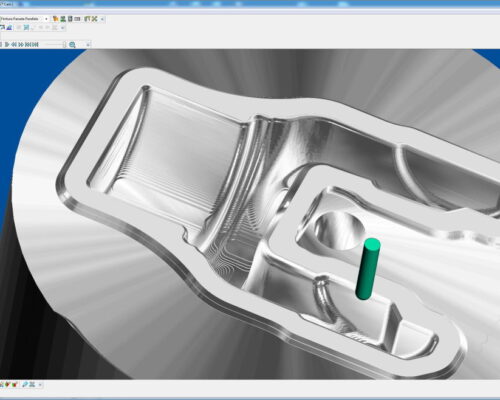The width and height of the screenshot is (500, 400).
Task: Expand the simulation toolbar overflow arrow
Action: pyautogui.click(x=88, y=45)
